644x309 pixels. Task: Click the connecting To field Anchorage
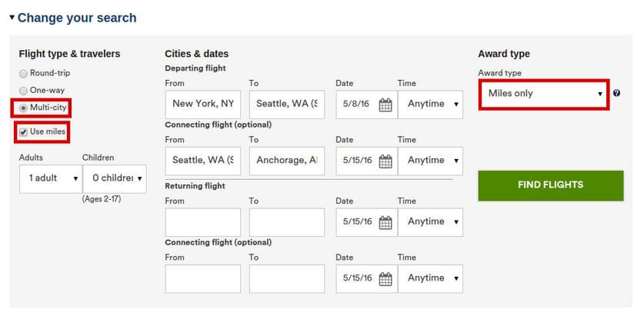(x=287, y=161)
